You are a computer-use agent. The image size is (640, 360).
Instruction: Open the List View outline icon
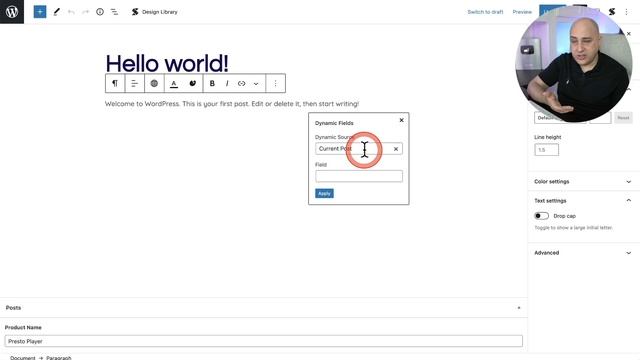tap(114, 12)
